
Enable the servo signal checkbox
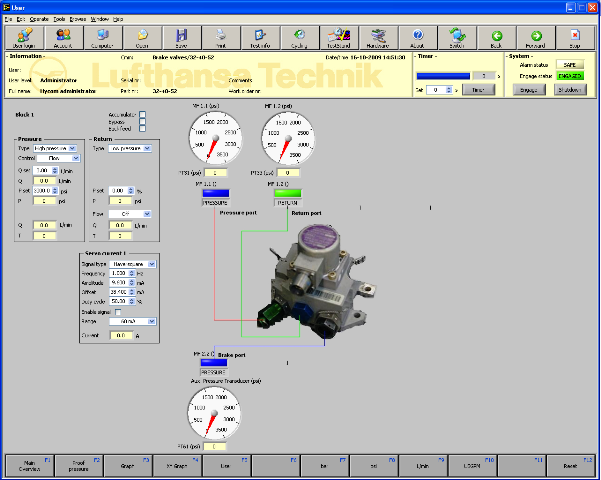coord(119,312)
